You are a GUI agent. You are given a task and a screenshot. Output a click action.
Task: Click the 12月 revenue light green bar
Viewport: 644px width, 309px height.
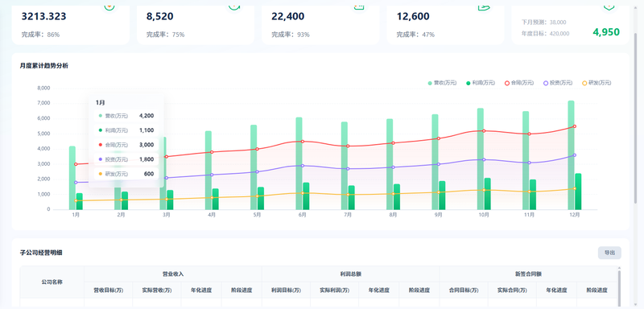point(572,155)
